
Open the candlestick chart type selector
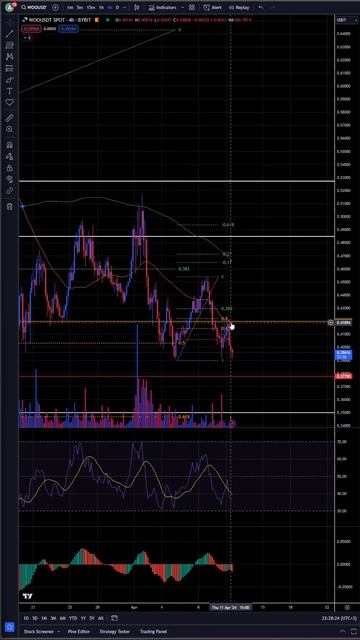pyautogui.click(x=137, y=7)
